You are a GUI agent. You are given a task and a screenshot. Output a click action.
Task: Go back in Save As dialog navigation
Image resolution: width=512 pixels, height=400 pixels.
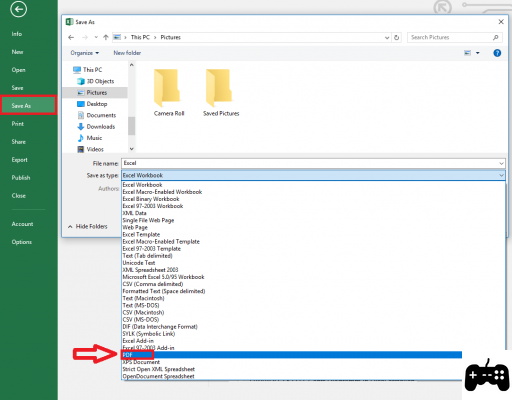(71, 37)
